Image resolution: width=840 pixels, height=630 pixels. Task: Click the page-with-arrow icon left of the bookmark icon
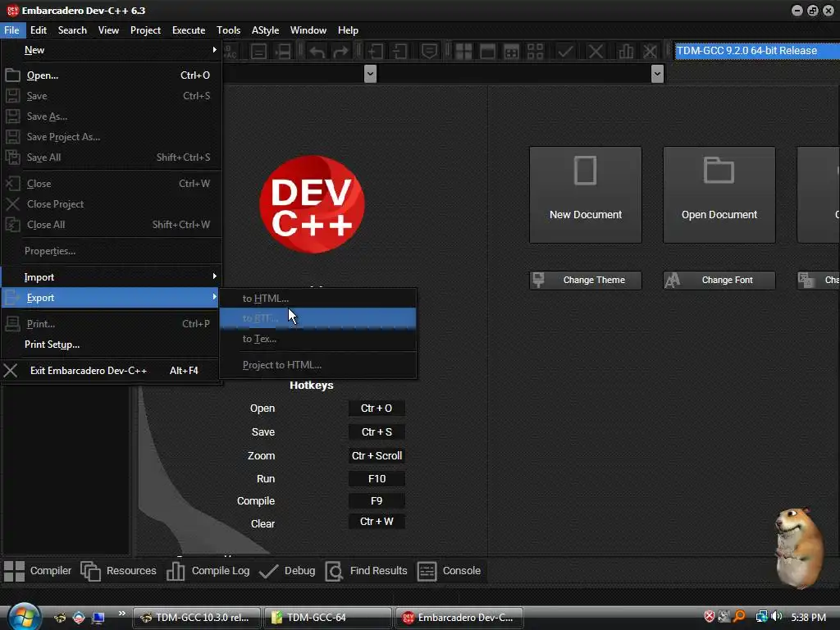coord(399,52)
